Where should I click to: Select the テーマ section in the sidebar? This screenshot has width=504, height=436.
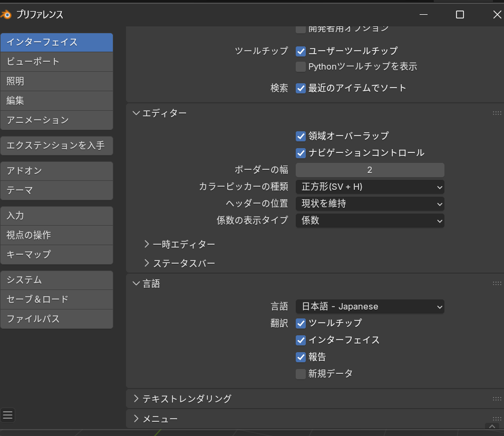point(56,190)
